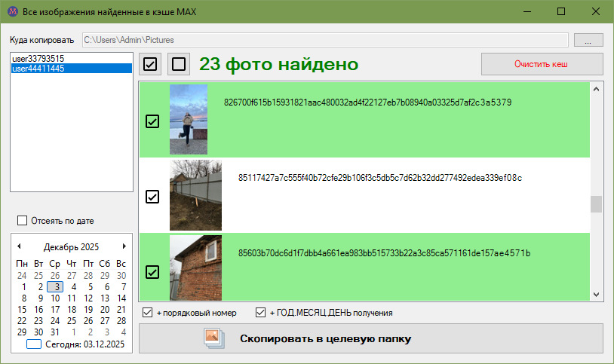The width and height of the screenshot is (614, 364).
Task: Toggle '+ порядковый номер' option
Action: 148,313
